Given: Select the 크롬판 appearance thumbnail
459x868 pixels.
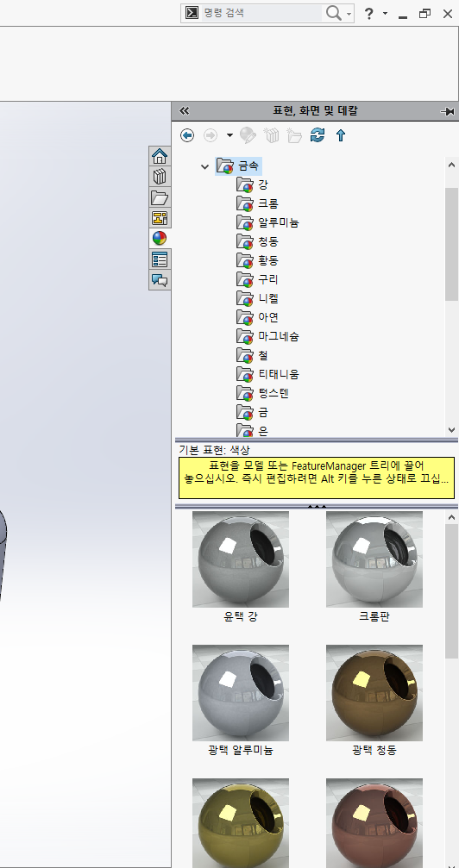Looking at the screenshot, I should [374, 559].
